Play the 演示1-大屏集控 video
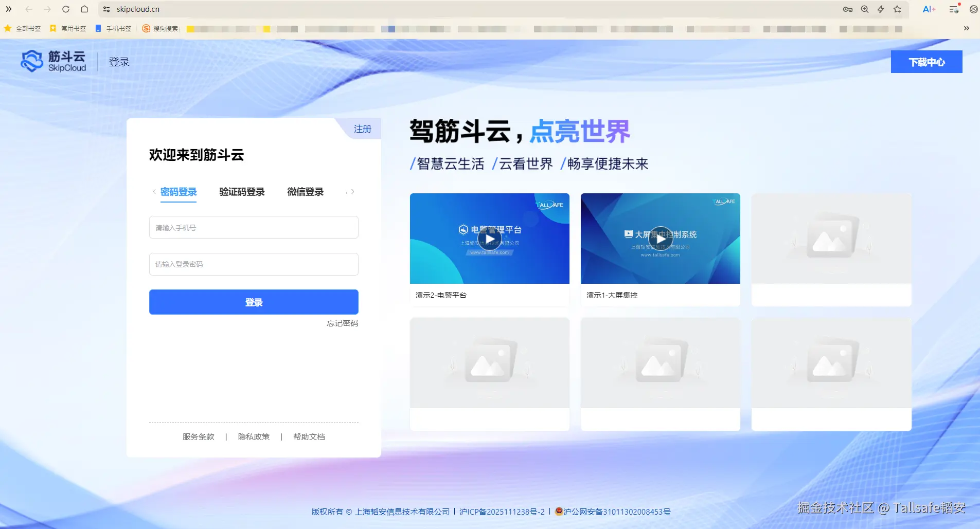The width and height of the screenshot is (980, 529). [x=661, y=239]
